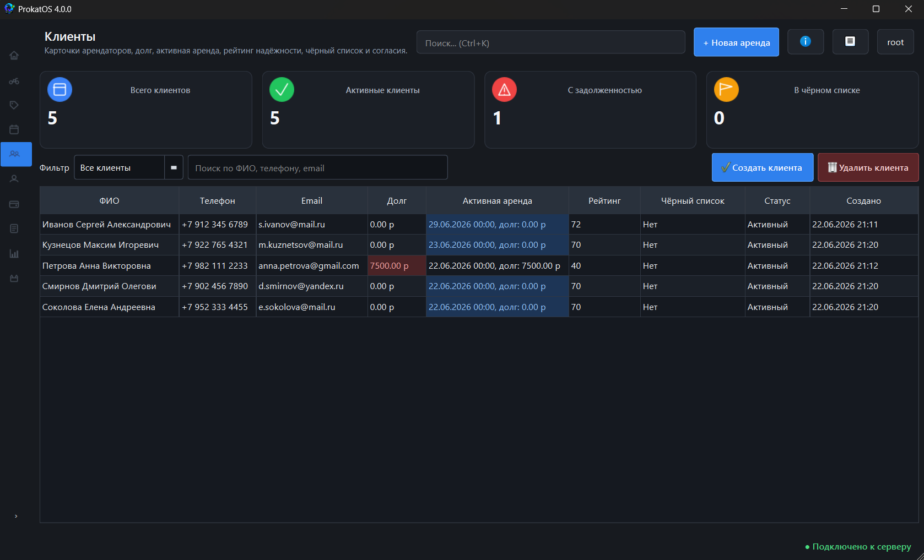
Task: Sort by the Долг column header
Action: coord(397,201)
